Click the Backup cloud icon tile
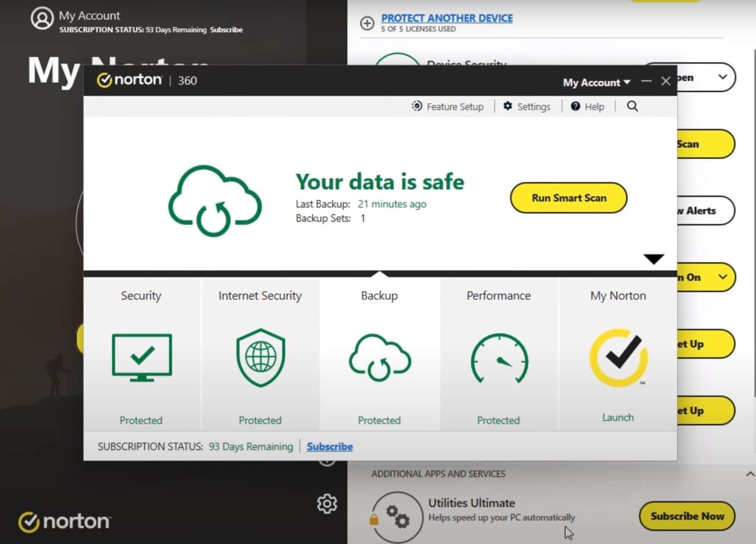Screen dimensions: 756x544 pos(379,358)
